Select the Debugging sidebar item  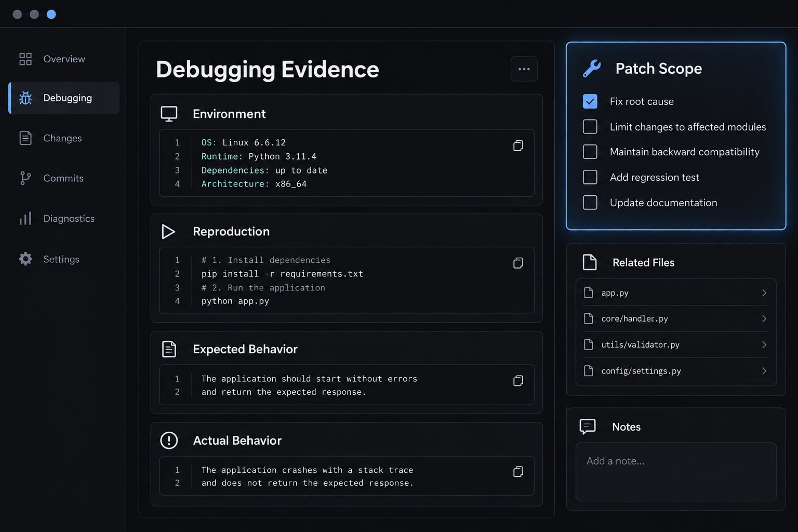click(64, 98)
